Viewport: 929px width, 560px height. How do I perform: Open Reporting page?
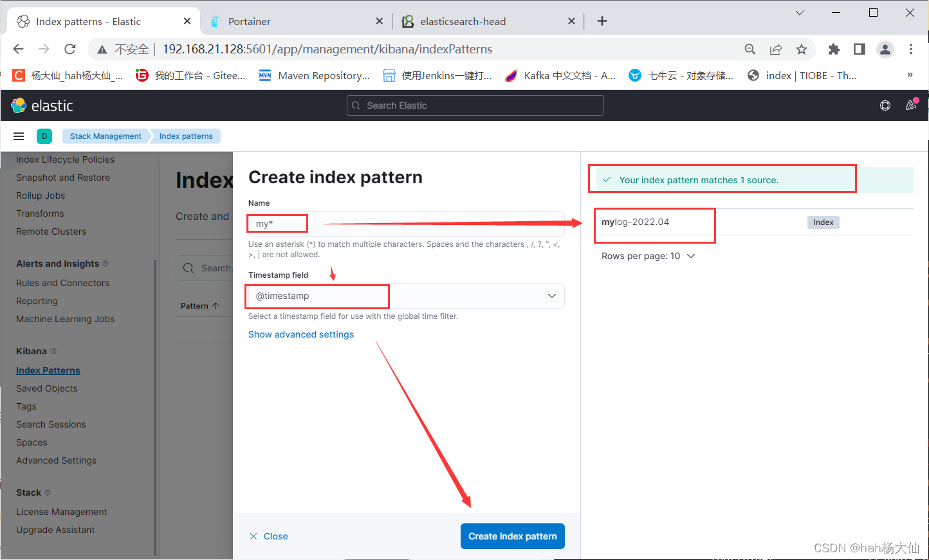(x=37, y=301)
